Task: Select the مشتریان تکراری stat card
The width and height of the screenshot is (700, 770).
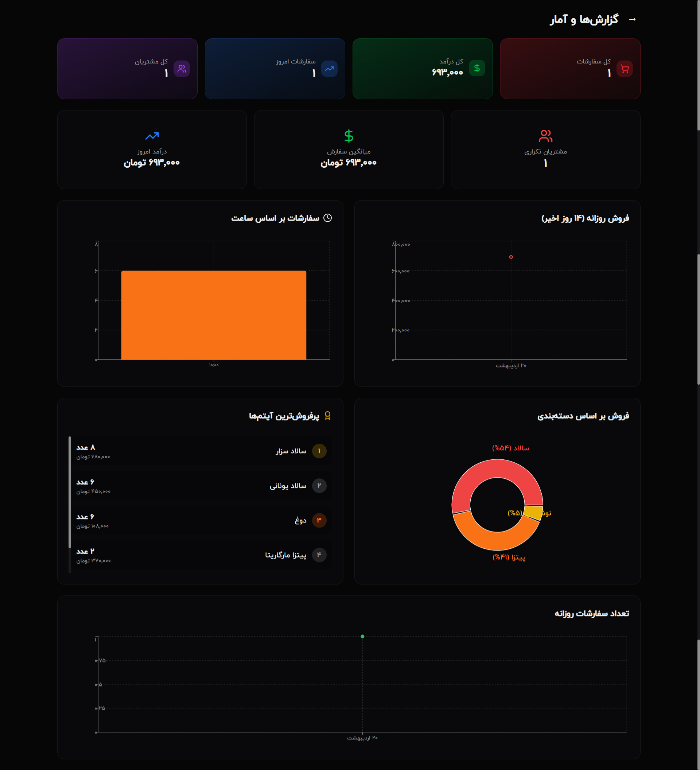Action: point(545,150)
